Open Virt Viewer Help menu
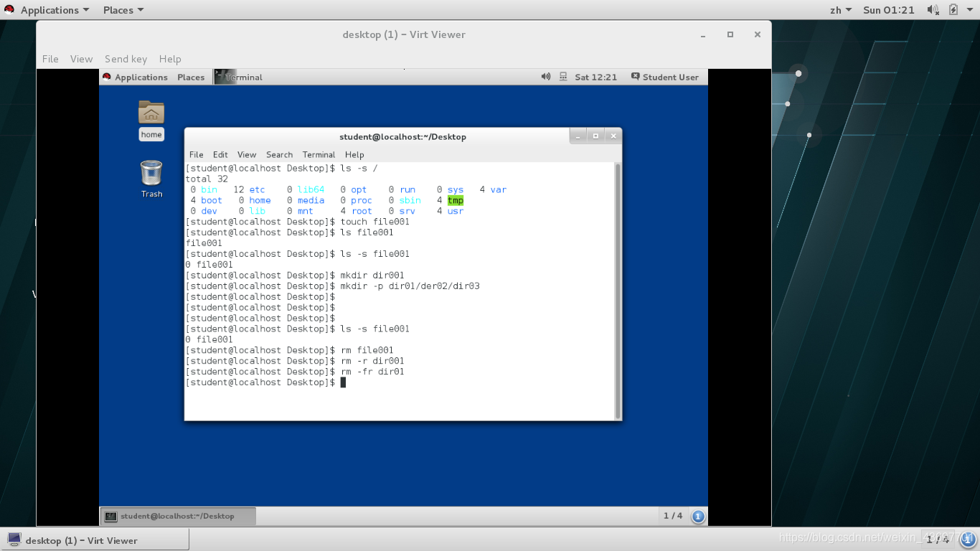The width and height of the screenshot is (980, 551). click(x=170, y=59)
